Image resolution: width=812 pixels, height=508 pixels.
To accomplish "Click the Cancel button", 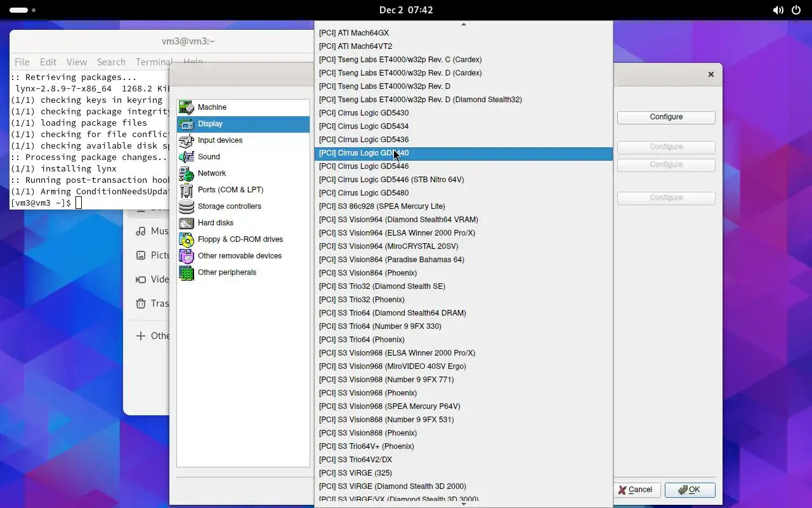I will (636, 490).
